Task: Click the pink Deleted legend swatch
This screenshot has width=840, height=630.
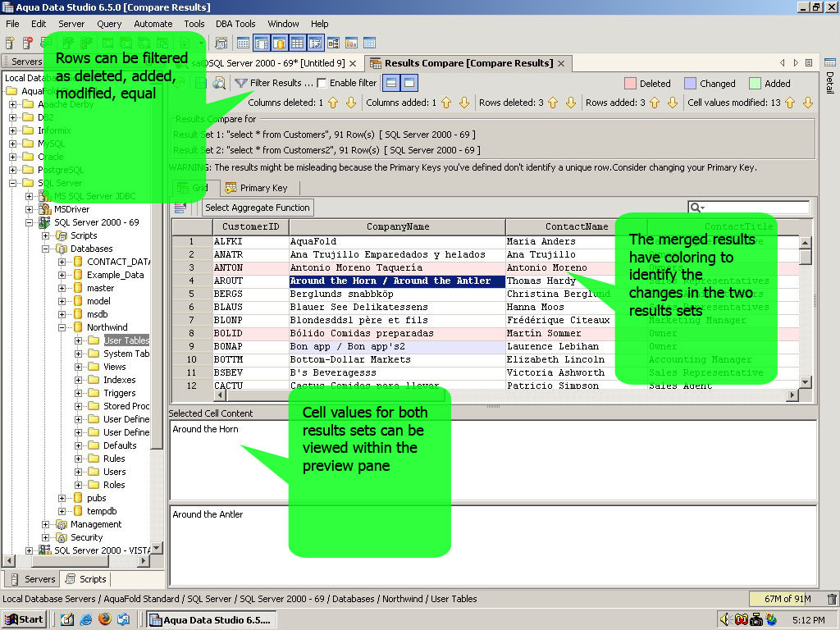Action: point(630,83)
